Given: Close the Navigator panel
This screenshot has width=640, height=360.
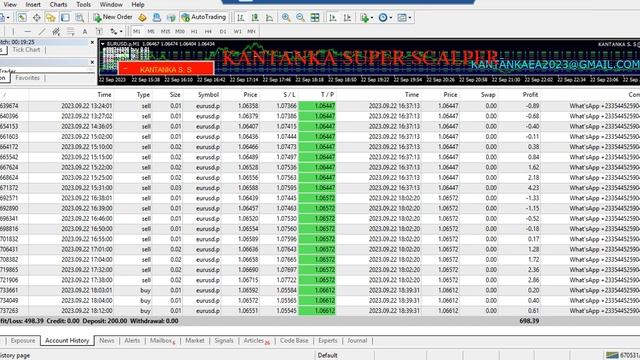Looking at the screenshot, I should pyautogui.click(x=92, y=62).
